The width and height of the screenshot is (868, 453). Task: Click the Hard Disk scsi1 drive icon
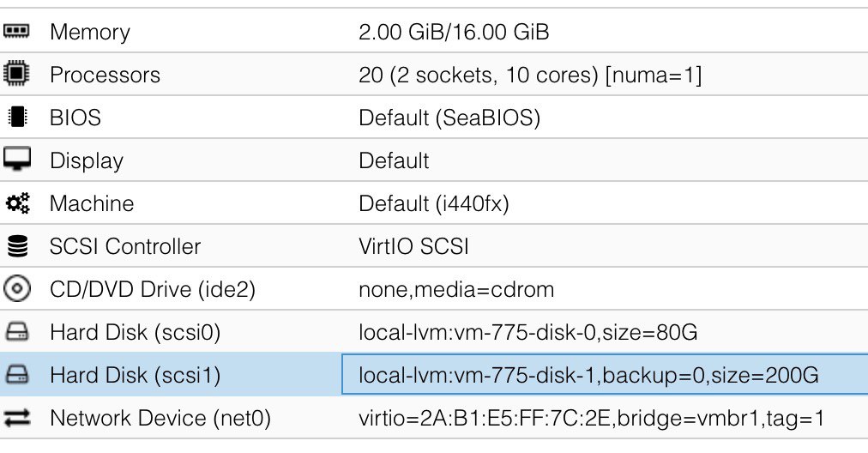point(17,375)
